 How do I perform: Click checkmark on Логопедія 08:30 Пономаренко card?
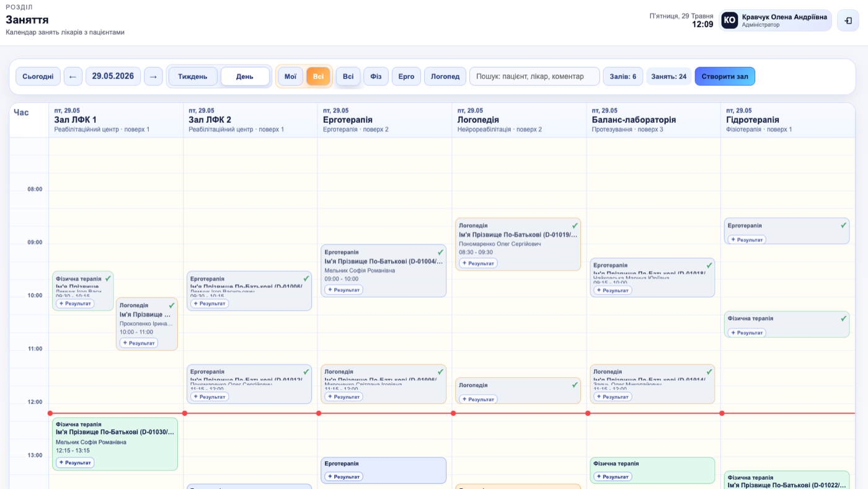tap(575, 225)
